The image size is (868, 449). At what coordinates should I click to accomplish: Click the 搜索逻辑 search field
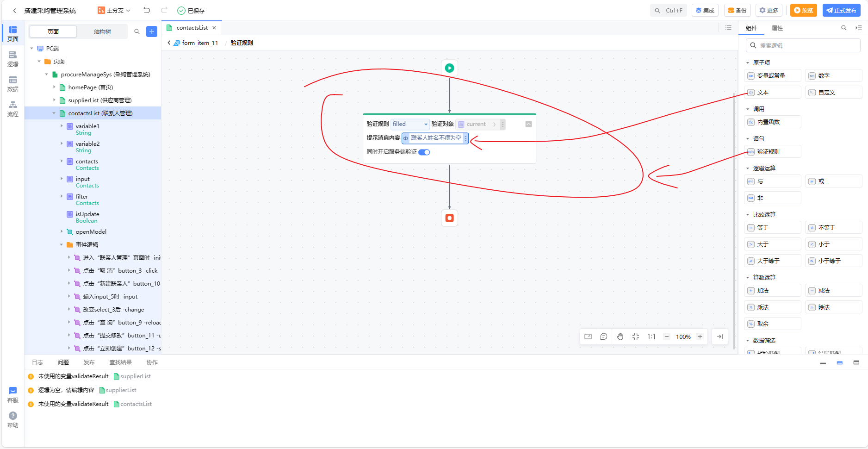pyautogui.click(x=803, y=45)
